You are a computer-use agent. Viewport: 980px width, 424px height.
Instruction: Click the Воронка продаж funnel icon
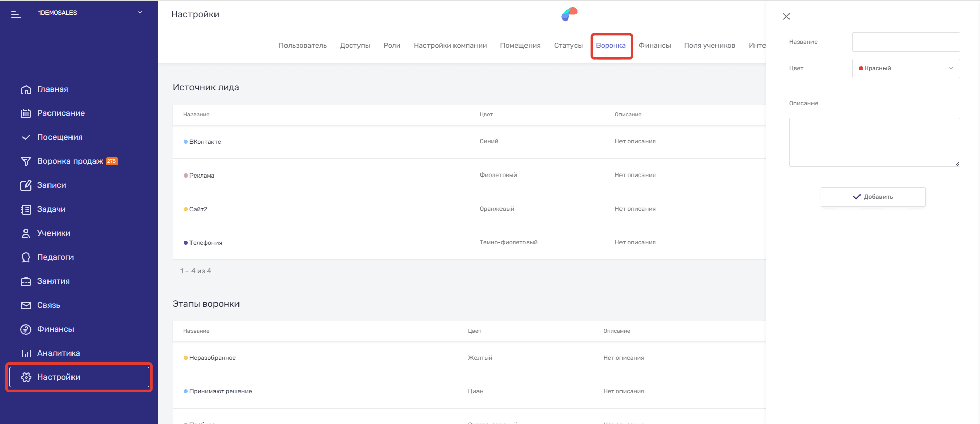tap(26, 162)
